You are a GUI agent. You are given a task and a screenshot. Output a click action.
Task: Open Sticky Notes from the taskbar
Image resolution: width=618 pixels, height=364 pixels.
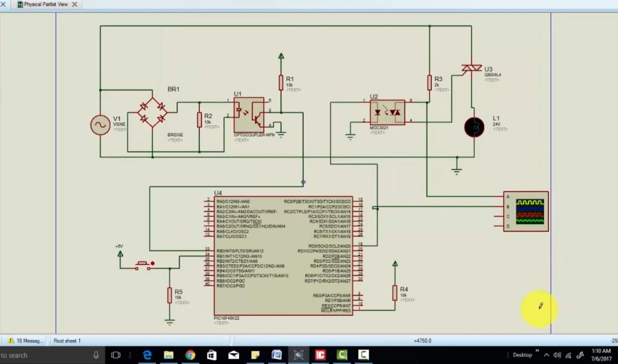(x=255, y=355)
